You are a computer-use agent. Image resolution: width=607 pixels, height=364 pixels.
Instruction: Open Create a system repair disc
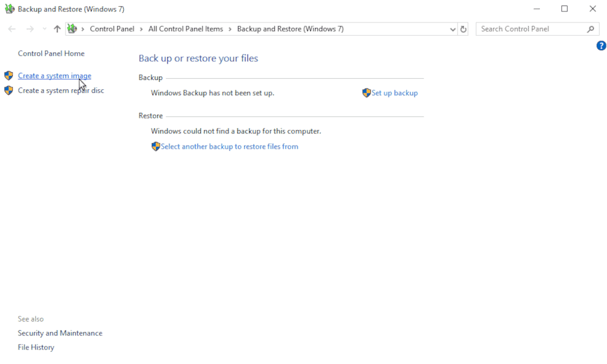61,90
